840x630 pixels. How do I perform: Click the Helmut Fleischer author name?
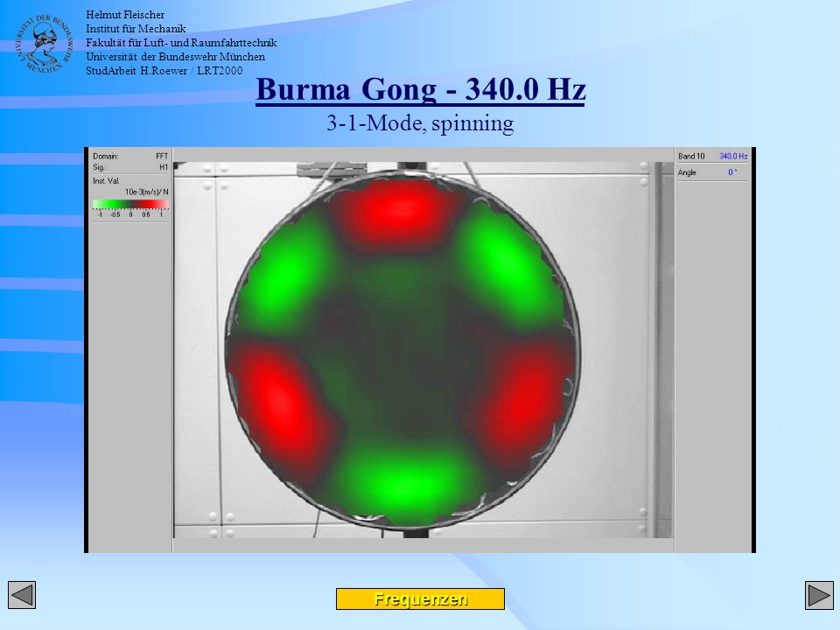[x=125, y=15]
